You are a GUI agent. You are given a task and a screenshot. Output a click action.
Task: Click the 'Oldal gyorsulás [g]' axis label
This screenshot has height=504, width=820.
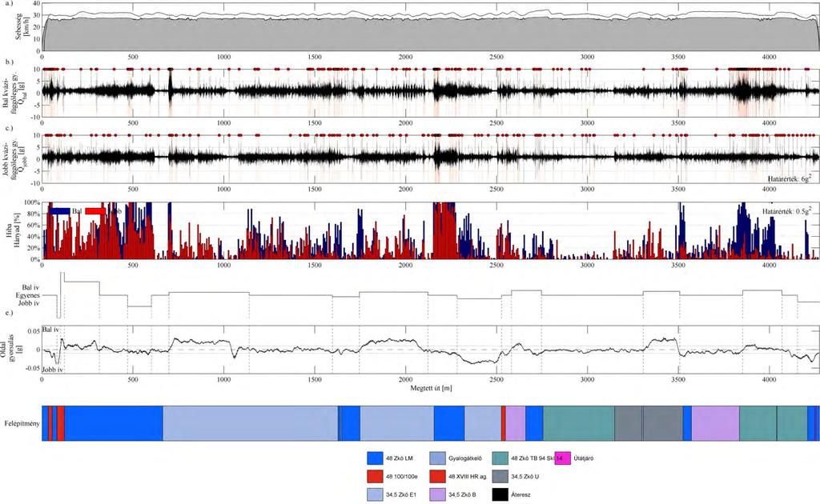tap(10, 350)
